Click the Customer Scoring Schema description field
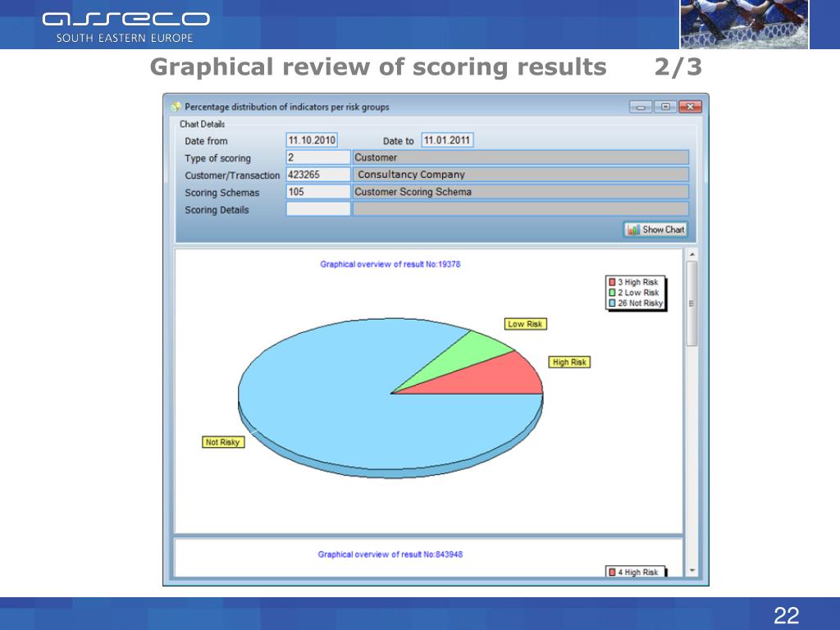 (x=520, y=192)
